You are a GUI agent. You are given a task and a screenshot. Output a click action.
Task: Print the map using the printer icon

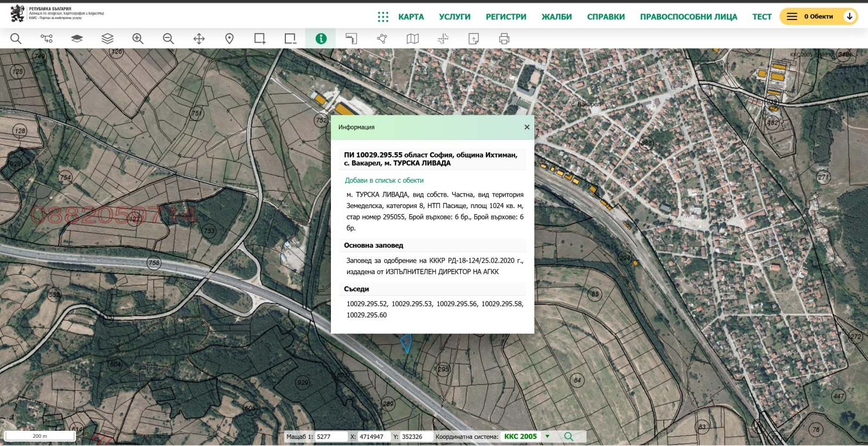click(504, 38)
